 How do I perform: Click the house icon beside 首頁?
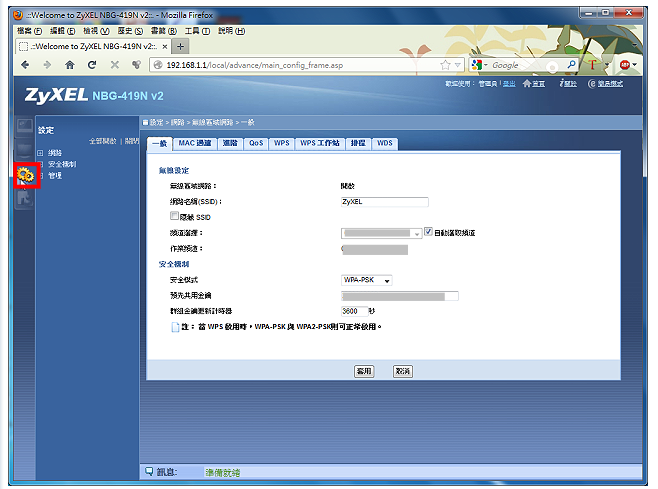coord(527,84)
